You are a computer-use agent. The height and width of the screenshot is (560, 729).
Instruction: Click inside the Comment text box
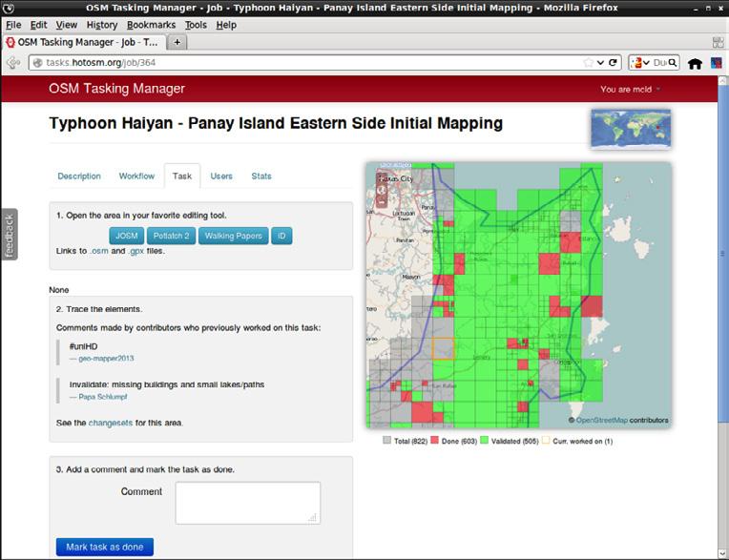pyautogui.click(x=247, y=502)
